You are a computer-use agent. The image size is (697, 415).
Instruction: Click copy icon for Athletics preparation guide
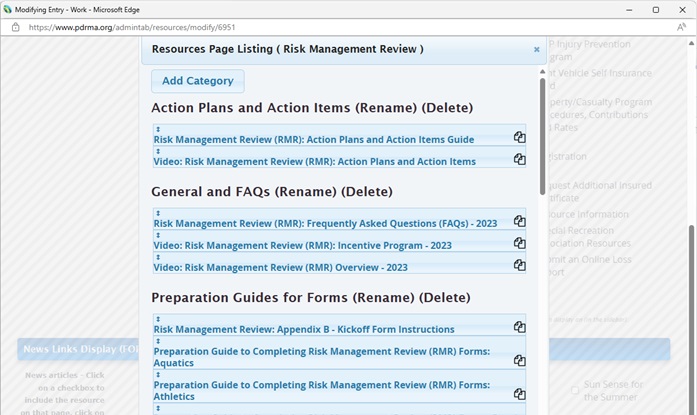coord(519,394)
